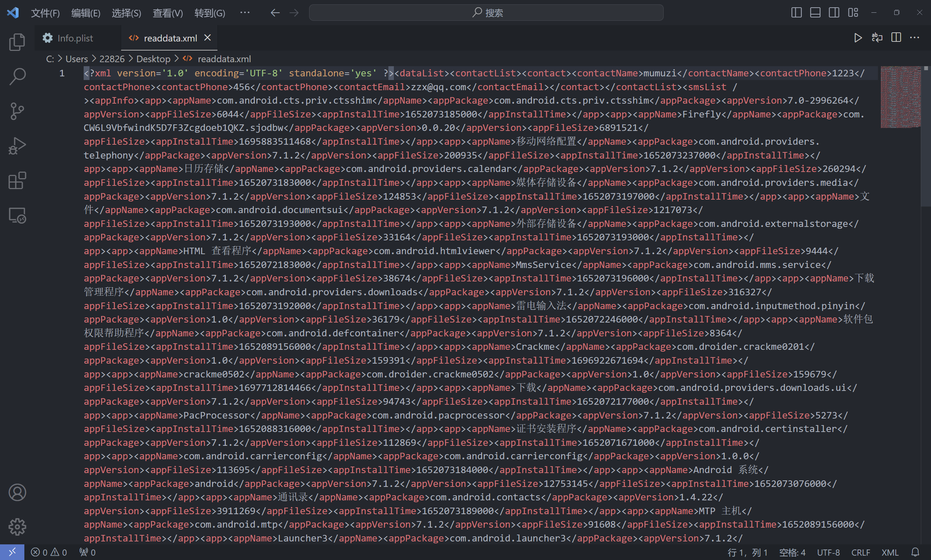This screenshot has width=931, height=560.
Task: Open the notifications bell
Action: [x=915, y=552]
